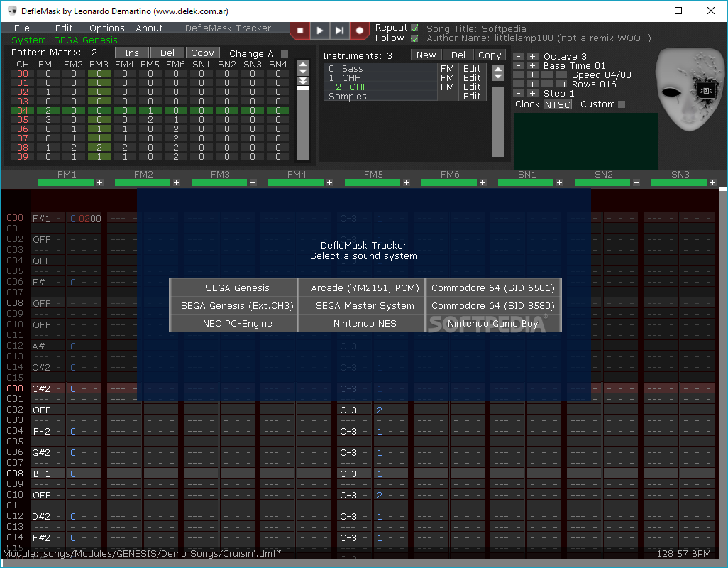Viewport: 728px width, 568px height.
Task: Expand FM5 channel columns with plus icon
Action: (x=407, y=183)
